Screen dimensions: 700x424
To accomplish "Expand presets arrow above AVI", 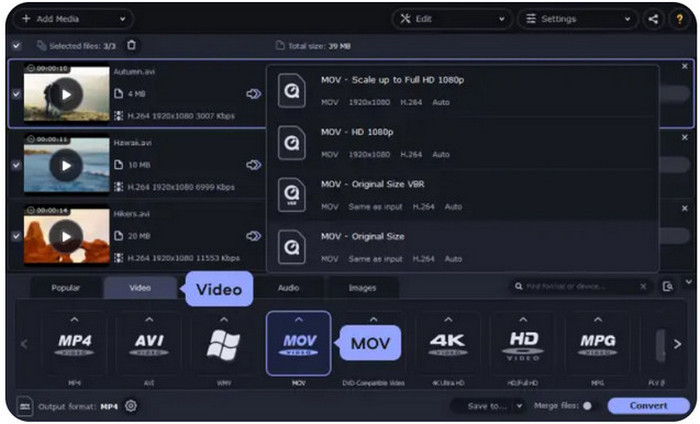I will [149, 320].
